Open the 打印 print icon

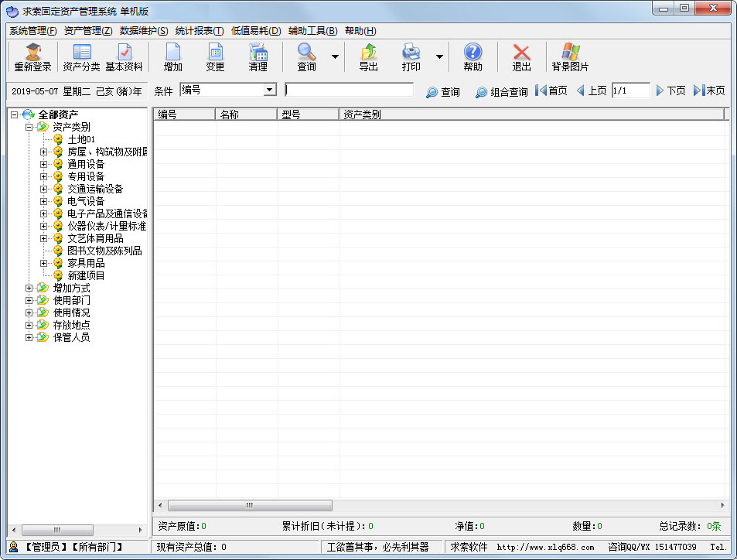pyautogui.click(x=411, y=56)
